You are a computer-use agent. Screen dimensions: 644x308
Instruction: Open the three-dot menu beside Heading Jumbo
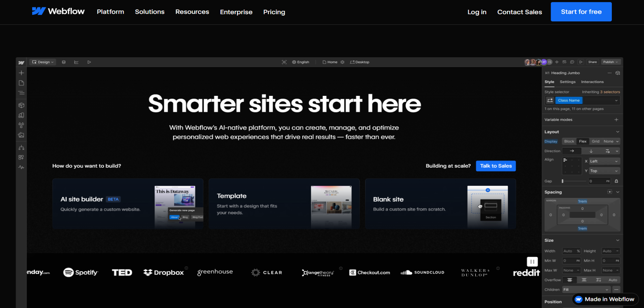pyautogui.click(x=609, y=73)
